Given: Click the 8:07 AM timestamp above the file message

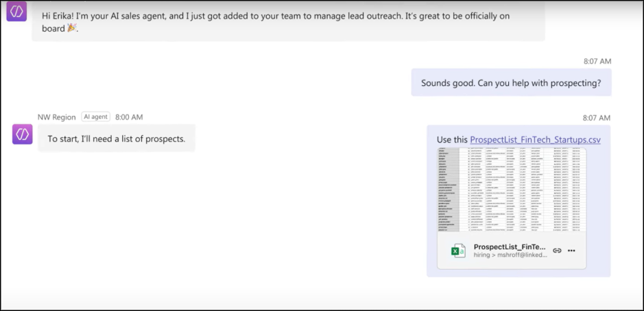Looking at the screenshot, I should pos(597,117).
